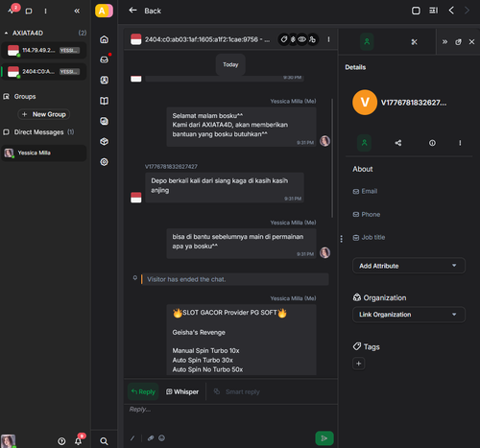Open direct message with Yessica Milla
Screen dimensions: 480x448
pos(44,153)
